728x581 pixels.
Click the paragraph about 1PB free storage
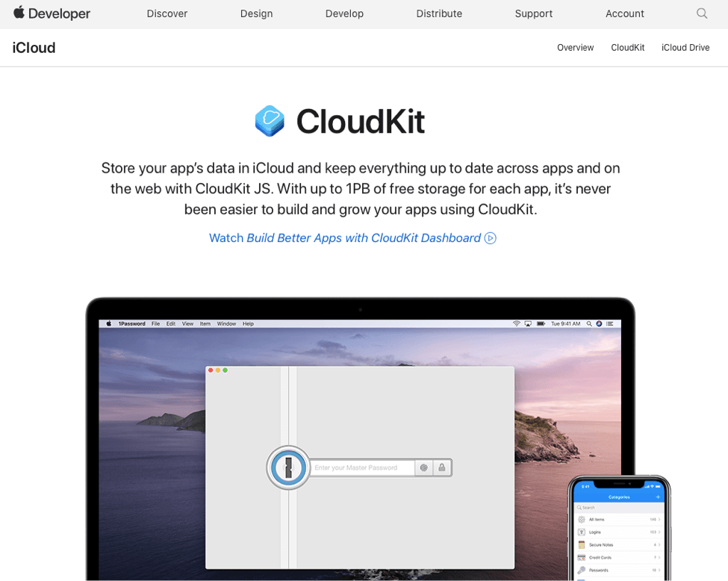click(x=361, y=188)
